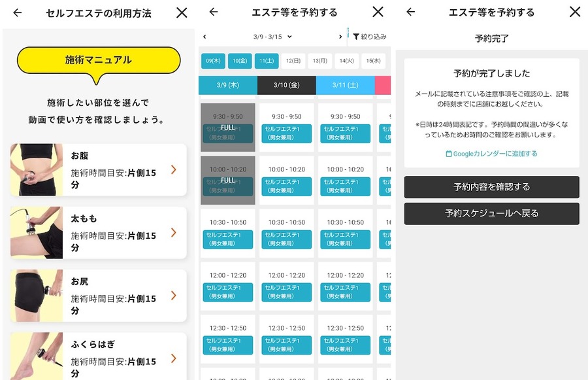The width and height of the screenshot is (588, 380).
Task: Expand the ふくらはぎ treatment entry
Action: 174,358
